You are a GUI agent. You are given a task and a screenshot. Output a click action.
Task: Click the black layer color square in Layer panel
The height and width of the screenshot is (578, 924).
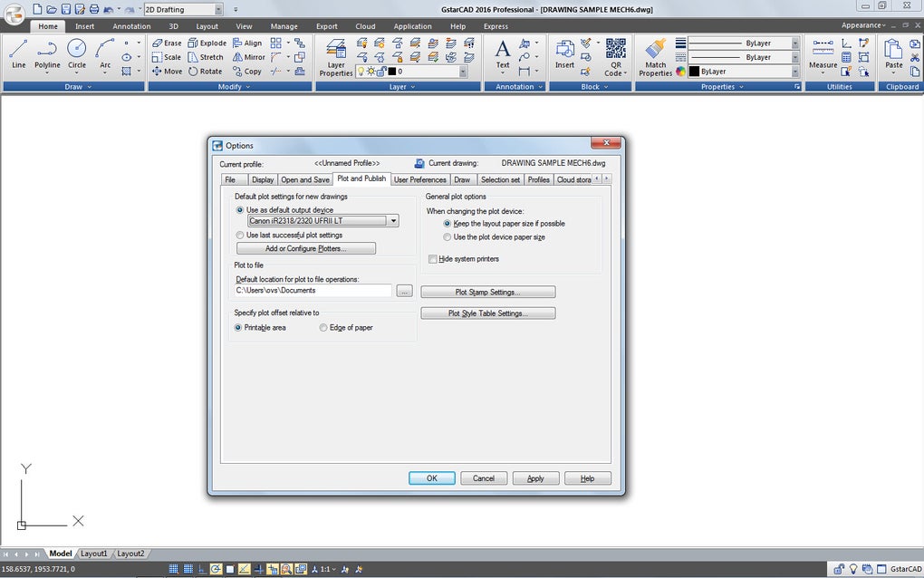[392, 72]
